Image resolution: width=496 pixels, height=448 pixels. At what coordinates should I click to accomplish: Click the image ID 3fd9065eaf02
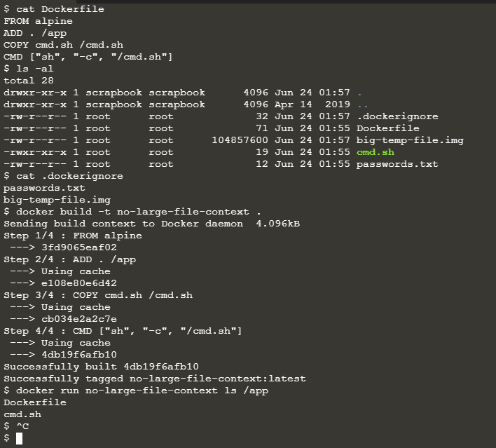(x=79, y=247)
